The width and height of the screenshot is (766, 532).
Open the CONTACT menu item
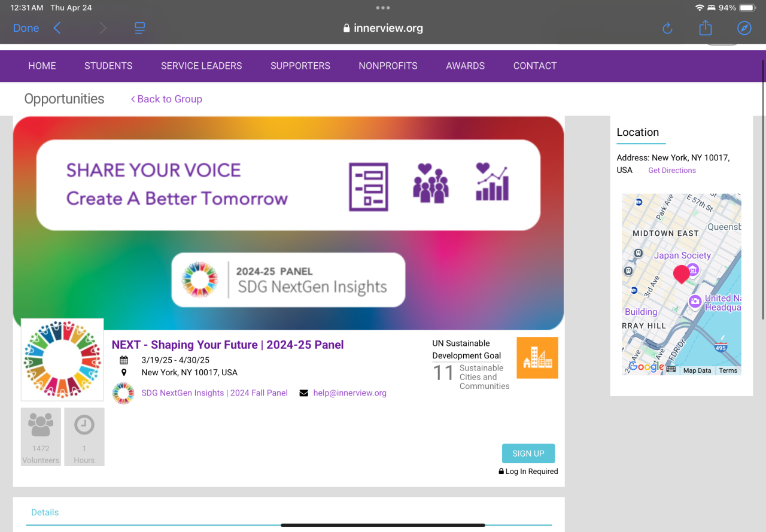535,66
